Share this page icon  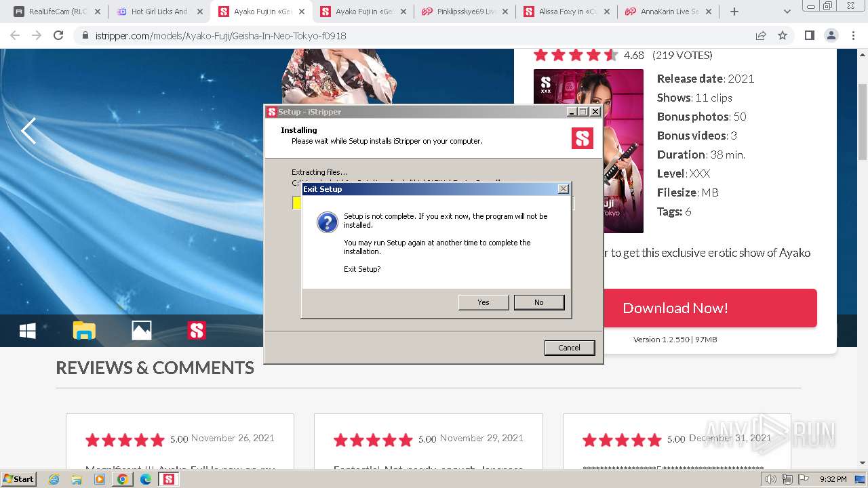(x=761, y=36)
